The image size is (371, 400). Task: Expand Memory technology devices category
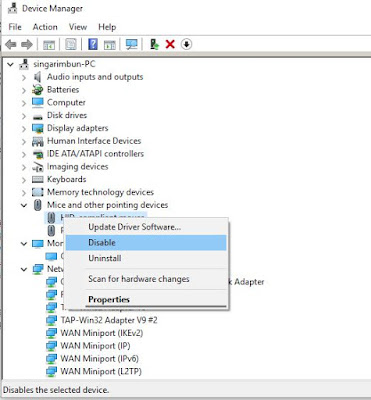(x=24, y=193)
